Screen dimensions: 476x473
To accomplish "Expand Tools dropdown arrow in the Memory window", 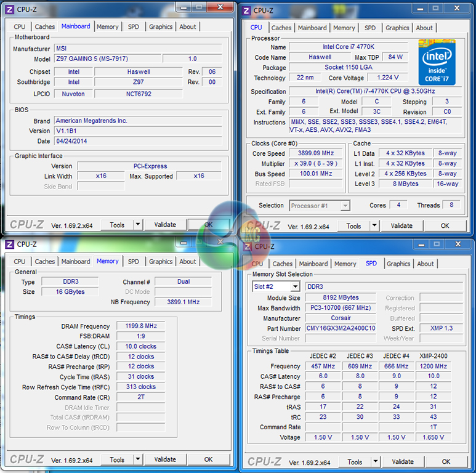I will 137,459.
